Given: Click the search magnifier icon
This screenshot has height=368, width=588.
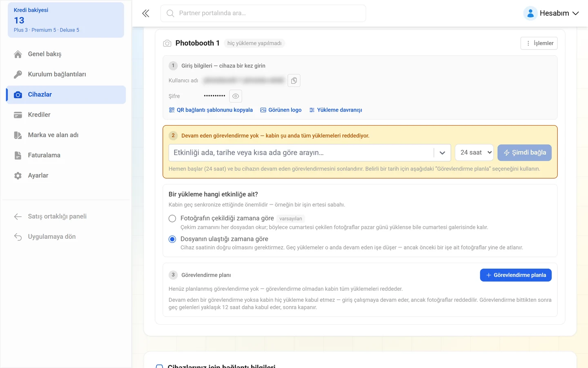Looking at the screenshot, I should [x=170, y=13].
